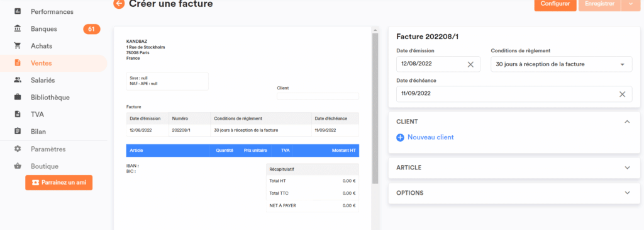Click the Article header in blue bar
Viewport: 644px width, 230px height.
click(136, 151)
